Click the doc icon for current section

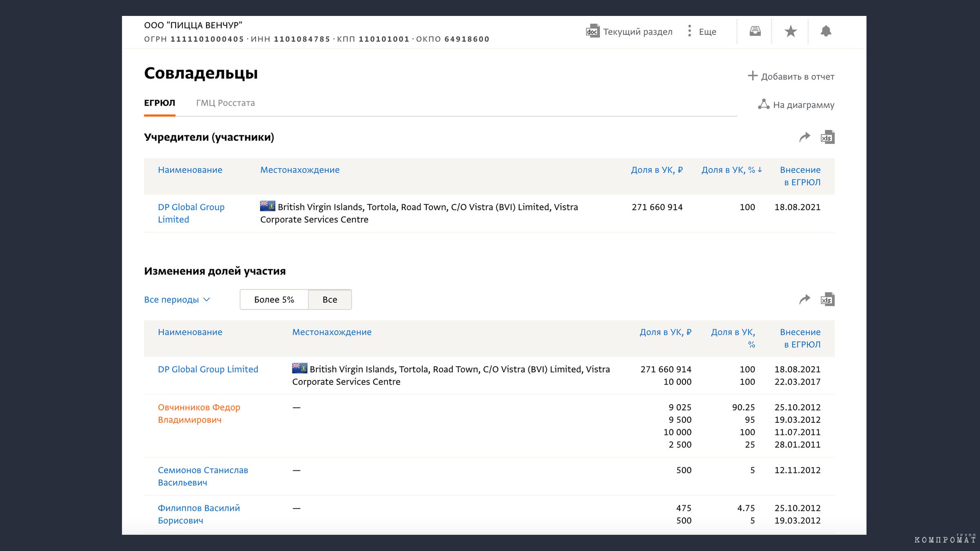(x=592, y=31)
